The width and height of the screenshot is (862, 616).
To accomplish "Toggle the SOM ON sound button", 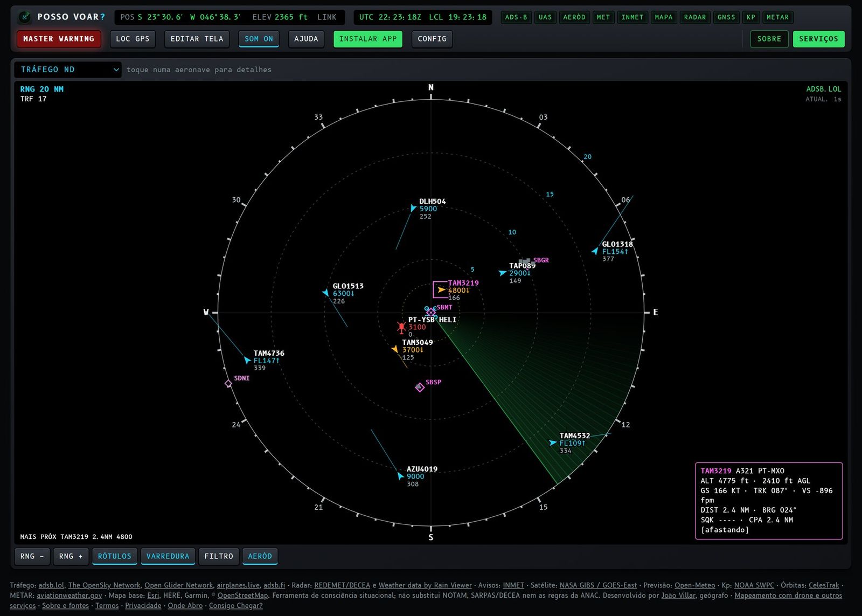I will click(259, 39).
